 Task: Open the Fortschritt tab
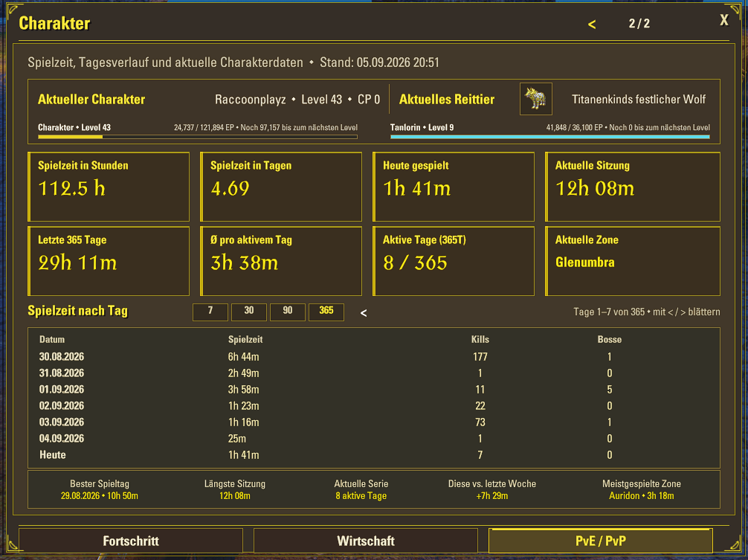(x=131, y=541)
